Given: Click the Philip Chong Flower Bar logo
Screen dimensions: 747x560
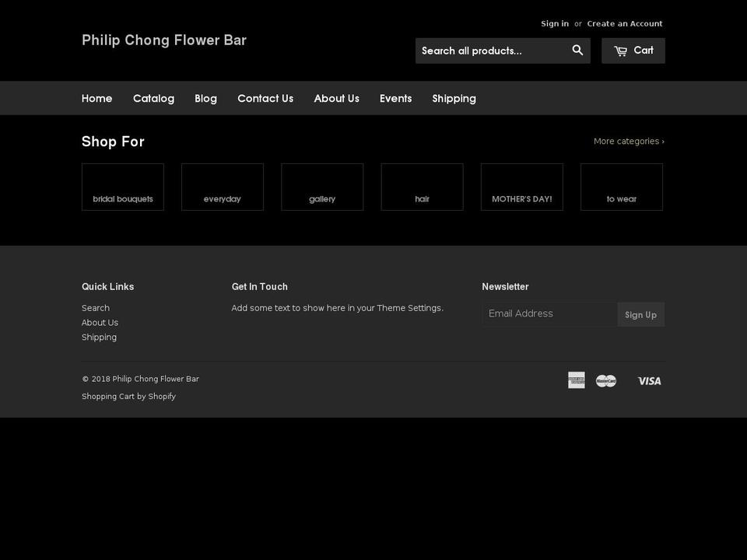Looking at the screenshot, I should tap(164, 40).
